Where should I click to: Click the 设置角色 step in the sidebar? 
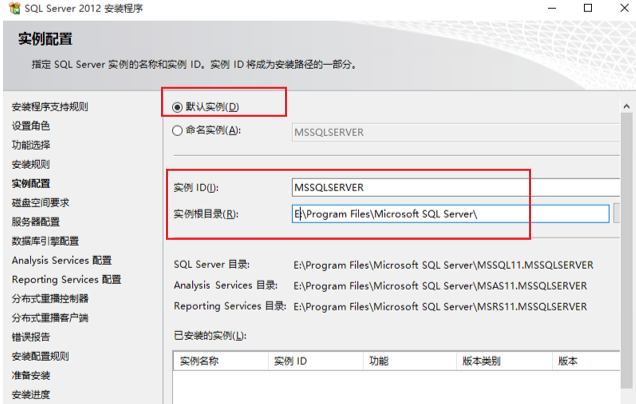click(x=31, y=126)
